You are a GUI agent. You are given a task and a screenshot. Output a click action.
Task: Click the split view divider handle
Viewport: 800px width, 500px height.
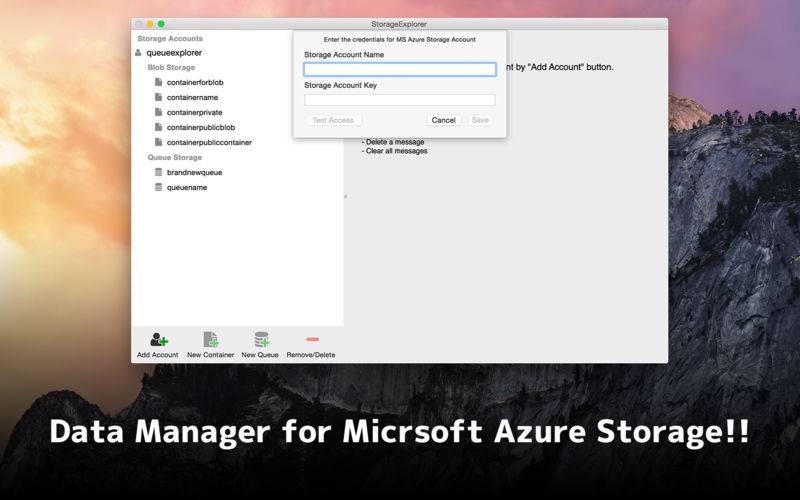[x=345, y=196]
